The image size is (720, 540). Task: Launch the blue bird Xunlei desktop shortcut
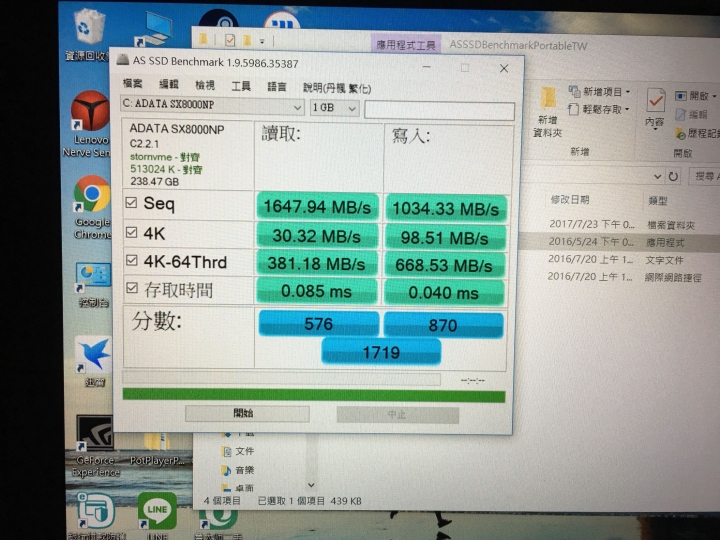coord(94,360)
